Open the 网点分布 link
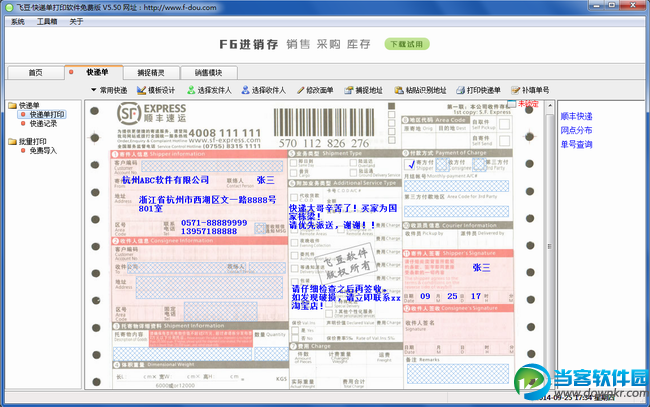The height and width of the screenshot is (407, 650). point(576,131)
